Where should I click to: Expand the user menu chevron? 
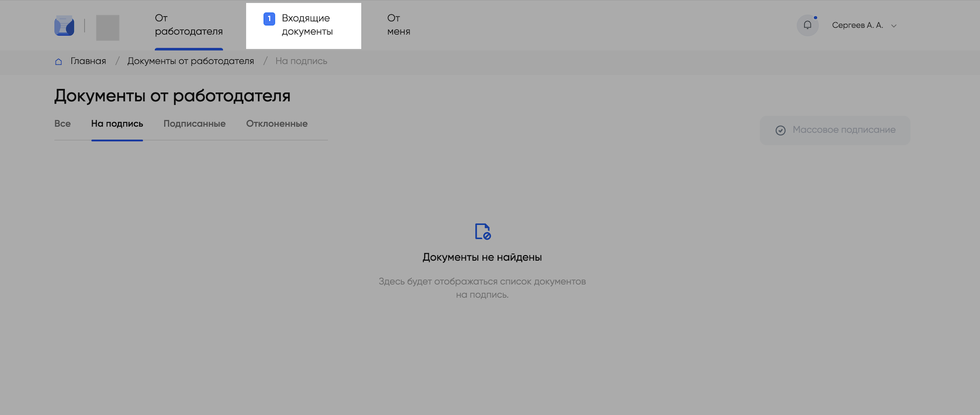click(894, 26)
